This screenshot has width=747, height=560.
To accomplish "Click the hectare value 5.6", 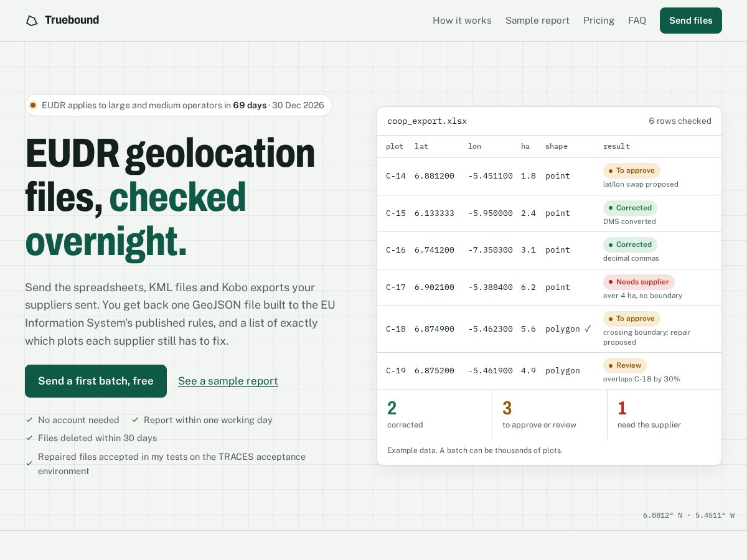I will (x=529, y=329).
